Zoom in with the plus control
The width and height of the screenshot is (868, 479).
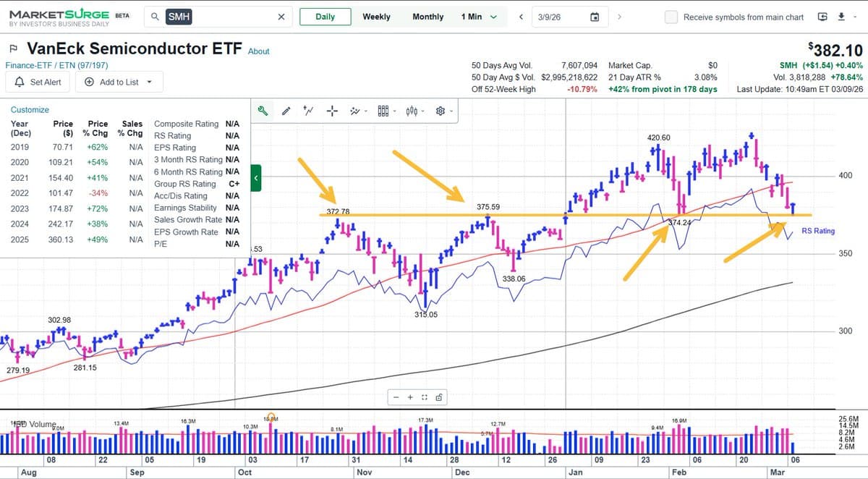[x=411, y=397]
